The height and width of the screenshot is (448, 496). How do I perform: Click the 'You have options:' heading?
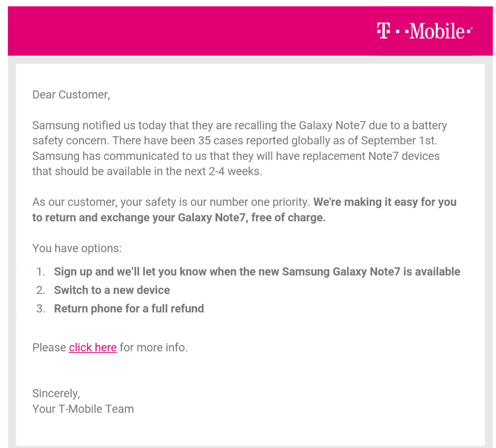[x=77, y=248]
